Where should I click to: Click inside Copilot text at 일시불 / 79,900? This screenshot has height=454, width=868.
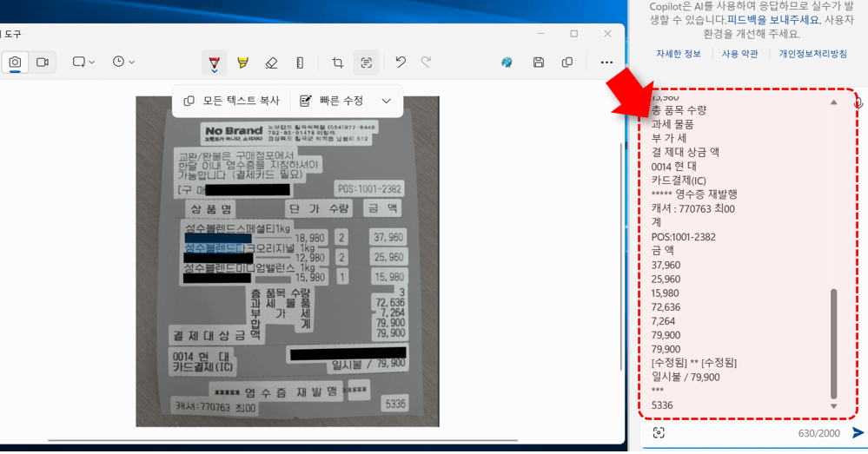[x=686, y=377]
